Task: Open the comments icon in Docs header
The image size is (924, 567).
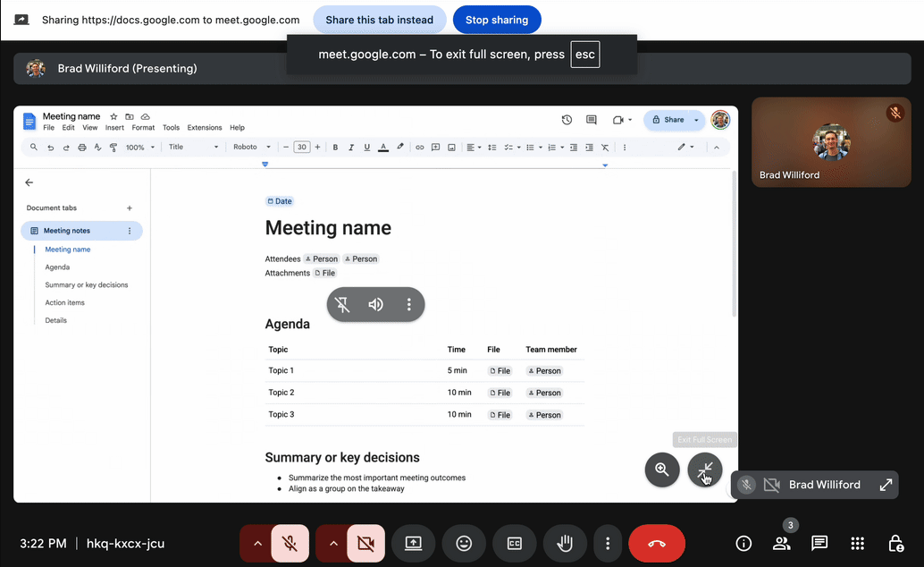Action: click(x=591, y=120)
